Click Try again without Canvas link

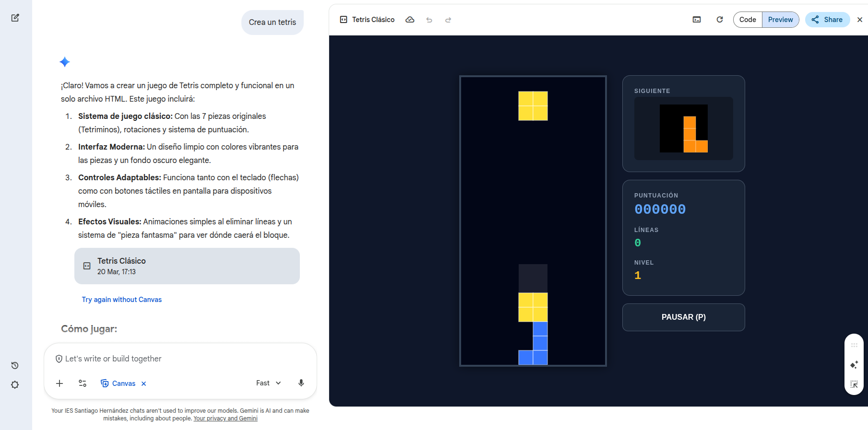[122, 300]
